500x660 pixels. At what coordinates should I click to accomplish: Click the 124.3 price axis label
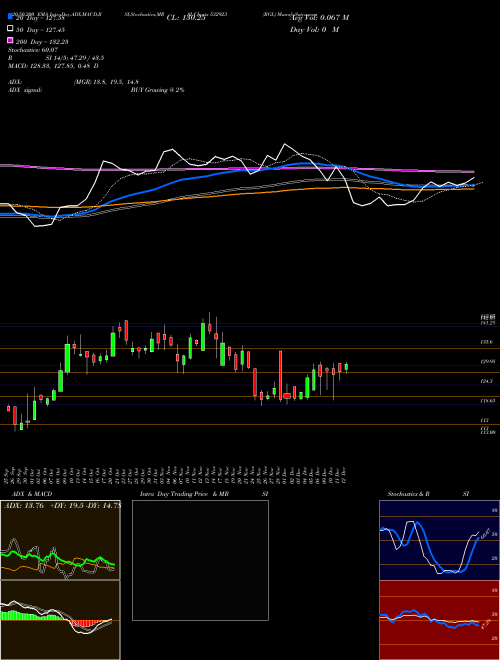[486, 381]
